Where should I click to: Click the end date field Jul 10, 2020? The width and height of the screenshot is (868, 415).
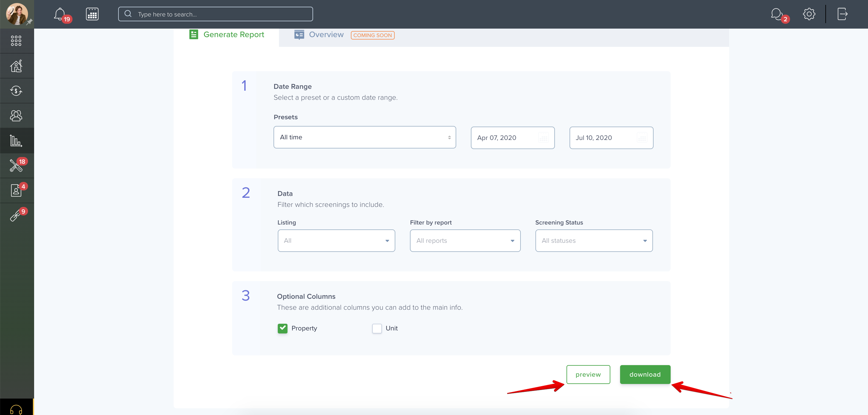611,138
